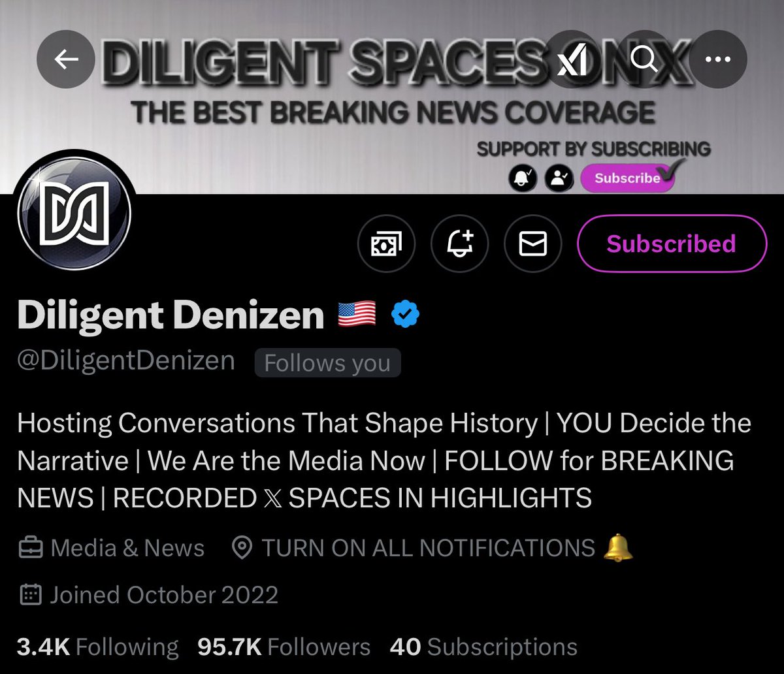Tap the @DiligentDenizen handle

pos(126,361)
